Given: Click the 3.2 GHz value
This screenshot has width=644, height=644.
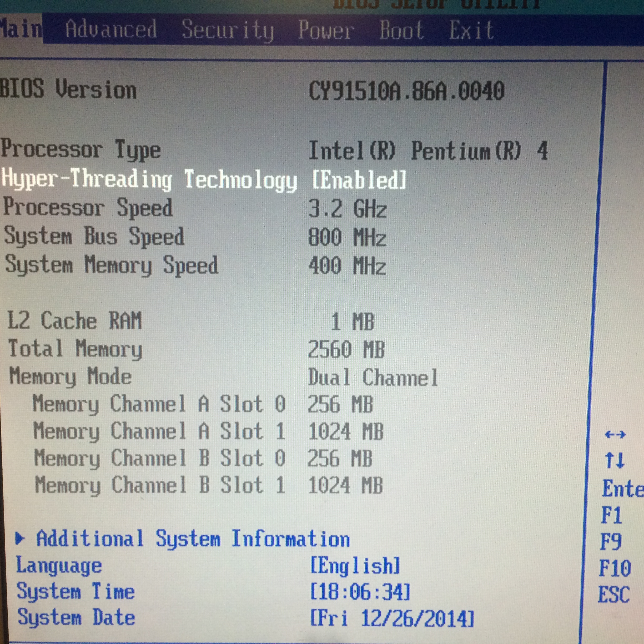Looking at the screenshot, I should (348, 209).
